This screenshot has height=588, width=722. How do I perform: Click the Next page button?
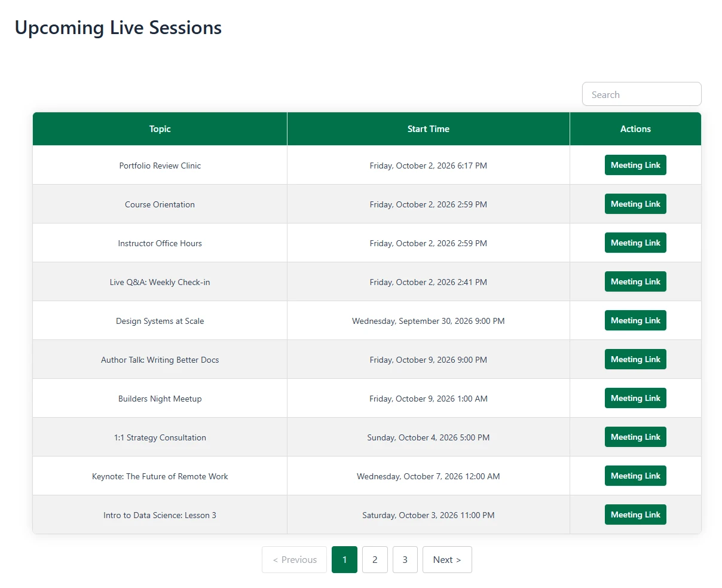(x=447, y=559)
